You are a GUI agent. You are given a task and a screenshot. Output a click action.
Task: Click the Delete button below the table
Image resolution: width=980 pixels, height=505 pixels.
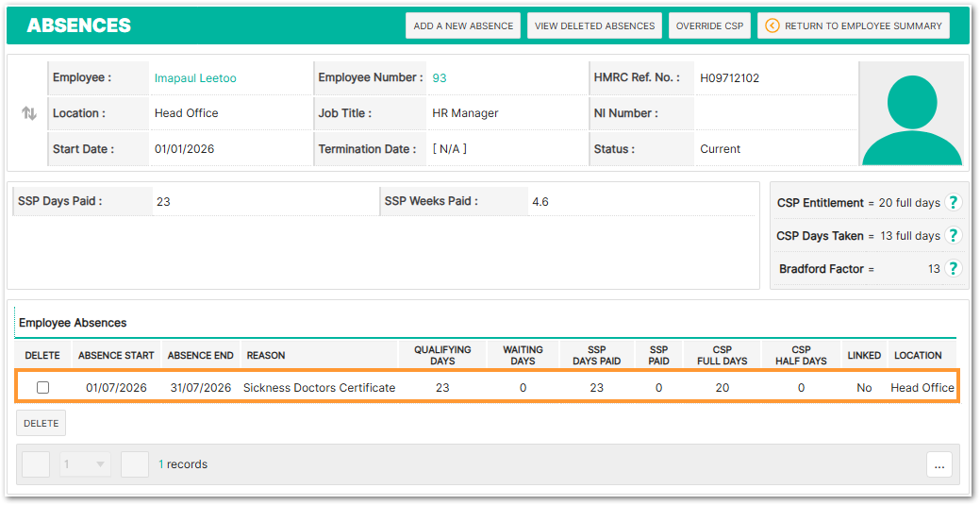coord(42,423)
